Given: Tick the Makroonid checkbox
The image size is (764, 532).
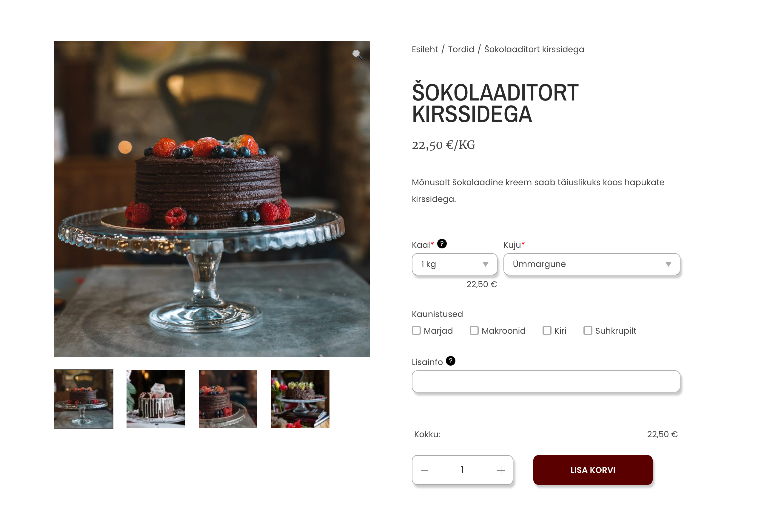Looking at the screenshot, I should tap(474, 330).
